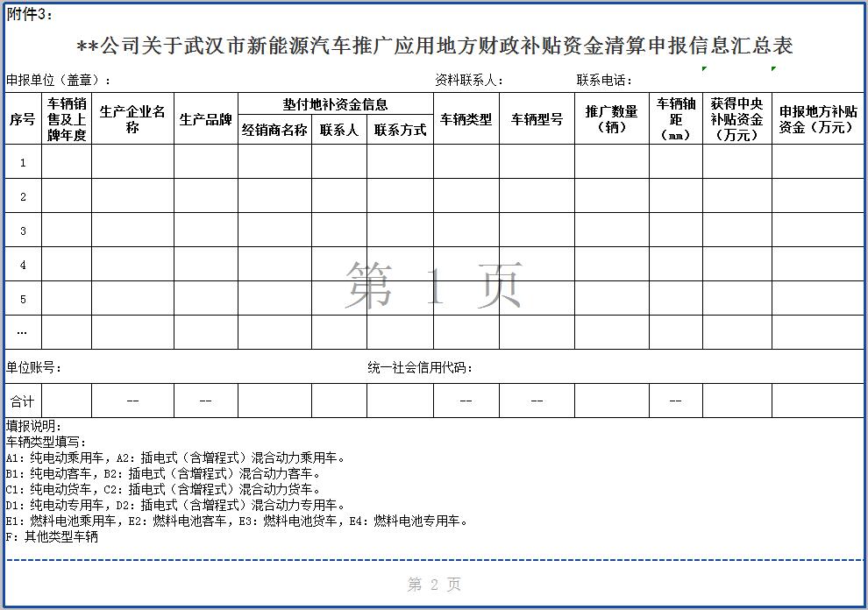Click the 车辆轴距 (mm) header cell

(x=675, y=119)
